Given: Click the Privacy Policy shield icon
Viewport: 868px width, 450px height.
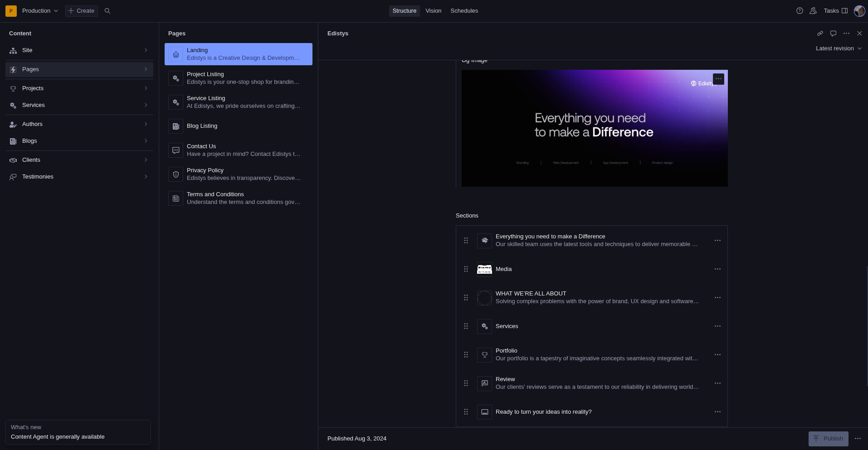Looking at the screenshot, I should 176,174.
